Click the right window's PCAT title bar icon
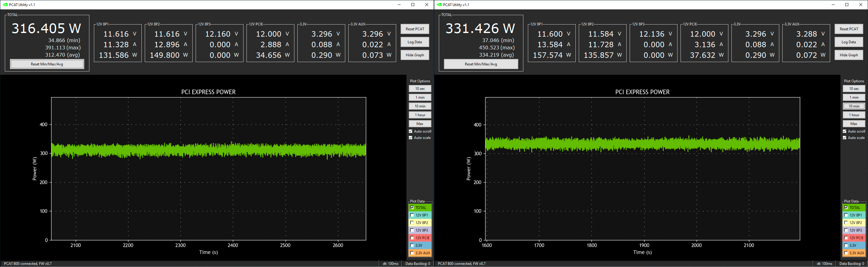 tap(439, 5)
